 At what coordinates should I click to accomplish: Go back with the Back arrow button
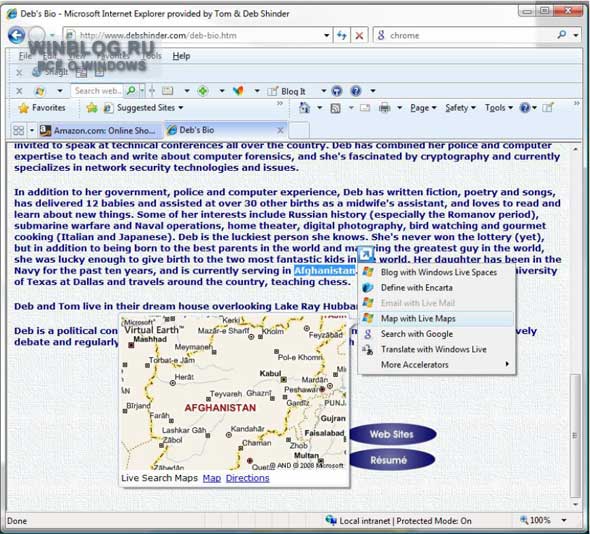tap(17, 36)
